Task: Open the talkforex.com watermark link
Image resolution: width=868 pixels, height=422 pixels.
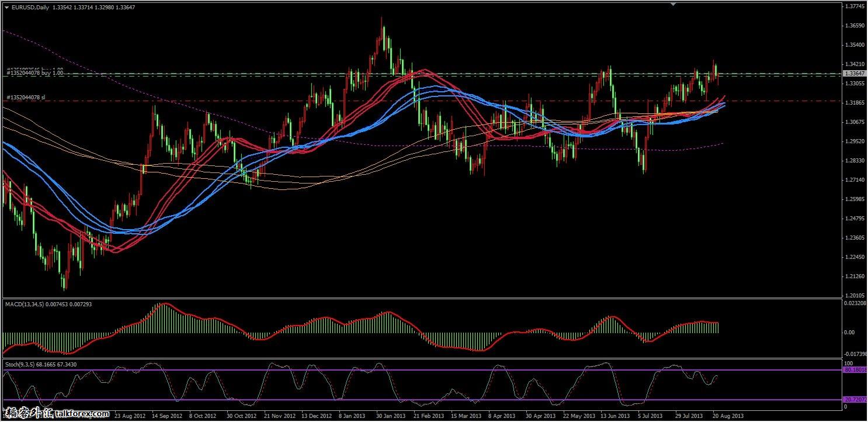Action: click(57, 414)
